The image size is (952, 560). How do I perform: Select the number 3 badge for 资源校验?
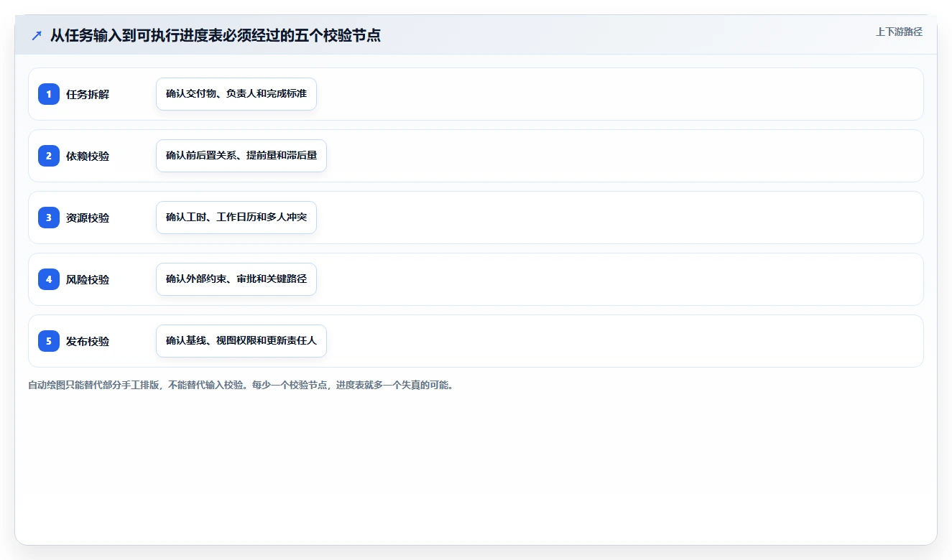tap(49, 218)
